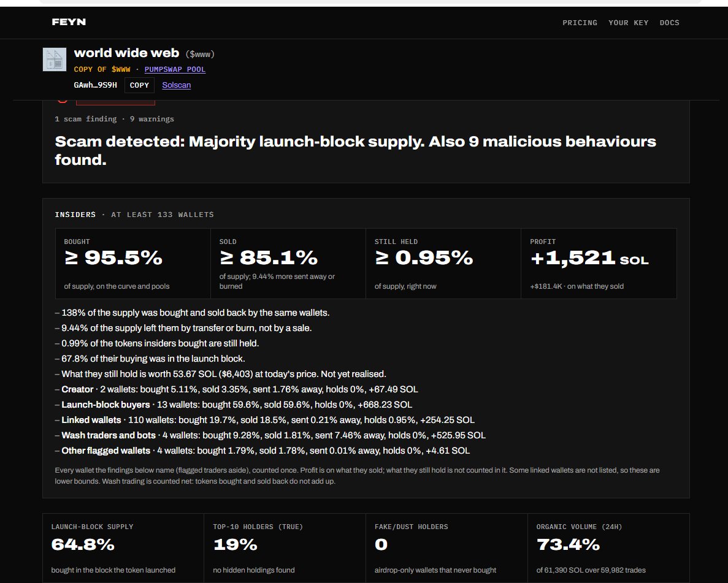Click the '138% of the supply' line
The image size is (728, 583).
(192, 313)
